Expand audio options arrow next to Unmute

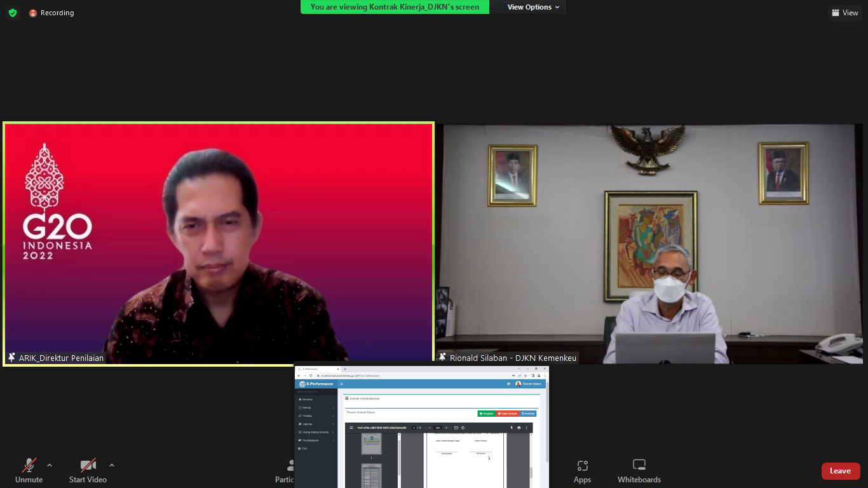coord(50,465)
